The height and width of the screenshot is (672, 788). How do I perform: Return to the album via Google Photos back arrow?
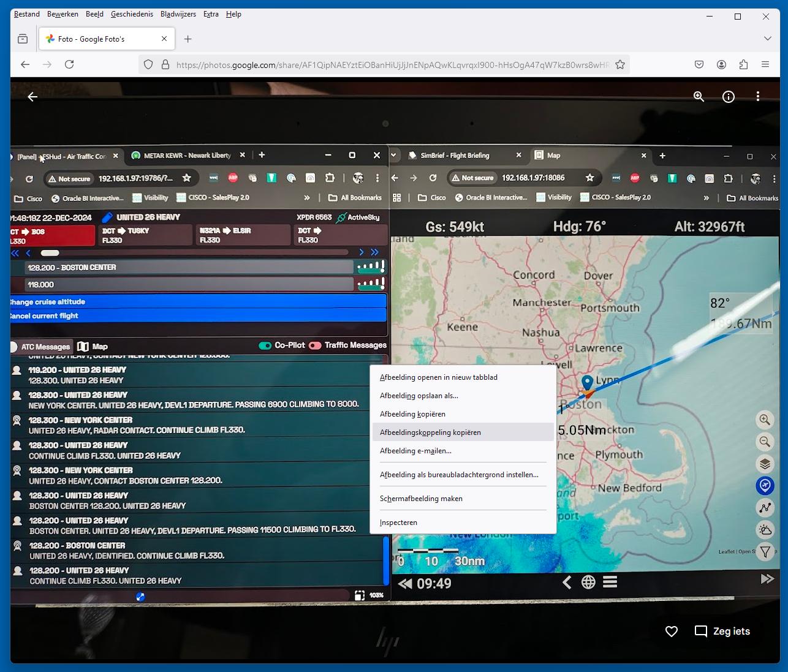tap(32, 96)
